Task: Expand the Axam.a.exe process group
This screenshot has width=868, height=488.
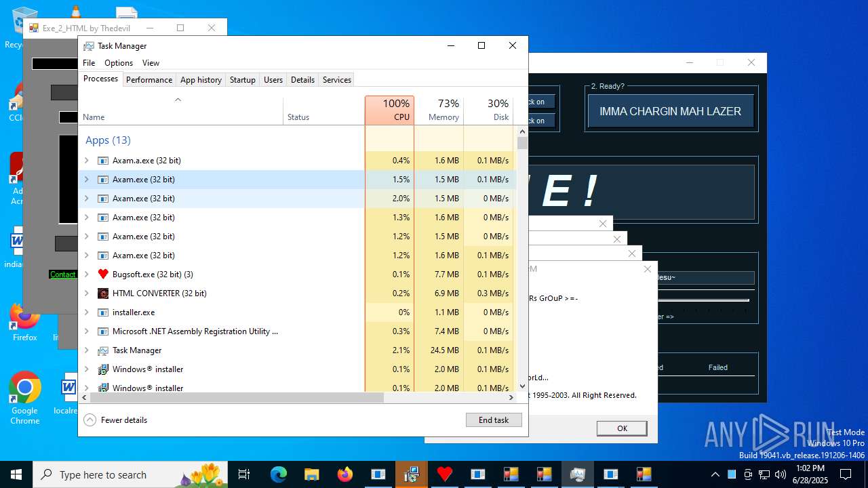Action: pyautogui.click(x=86, y=161)
